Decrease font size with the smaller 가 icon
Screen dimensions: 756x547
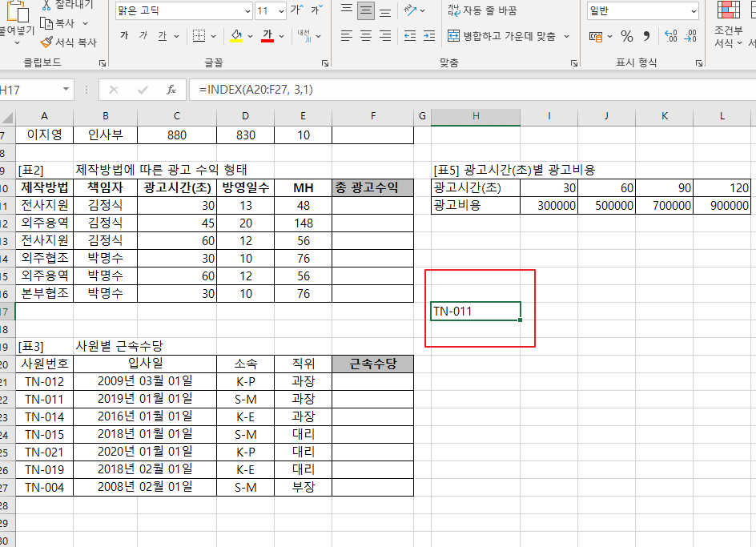point(317,10)
